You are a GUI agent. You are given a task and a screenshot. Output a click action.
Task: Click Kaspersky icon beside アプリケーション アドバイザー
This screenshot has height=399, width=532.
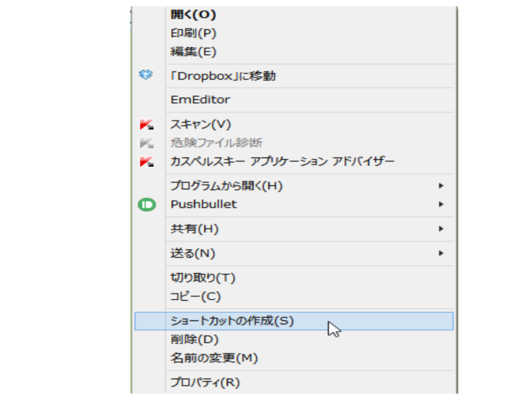point(147,161)
